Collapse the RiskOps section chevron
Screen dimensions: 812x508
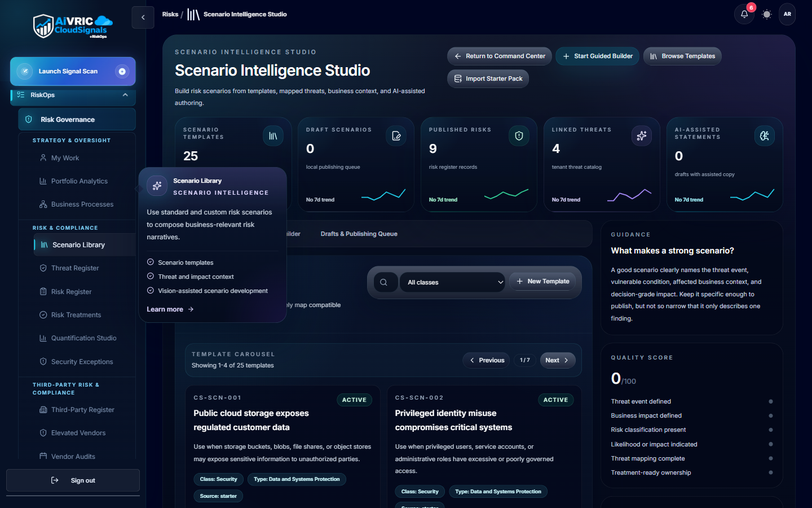[x=125, y=95]
